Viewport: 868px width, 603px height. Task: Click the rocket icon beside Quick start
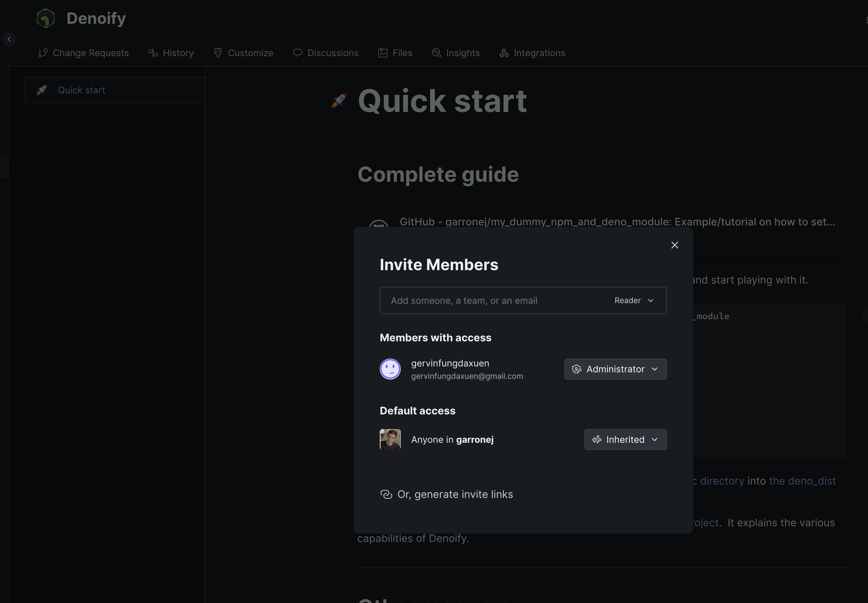pyautogui.click(x=42, y=90)
